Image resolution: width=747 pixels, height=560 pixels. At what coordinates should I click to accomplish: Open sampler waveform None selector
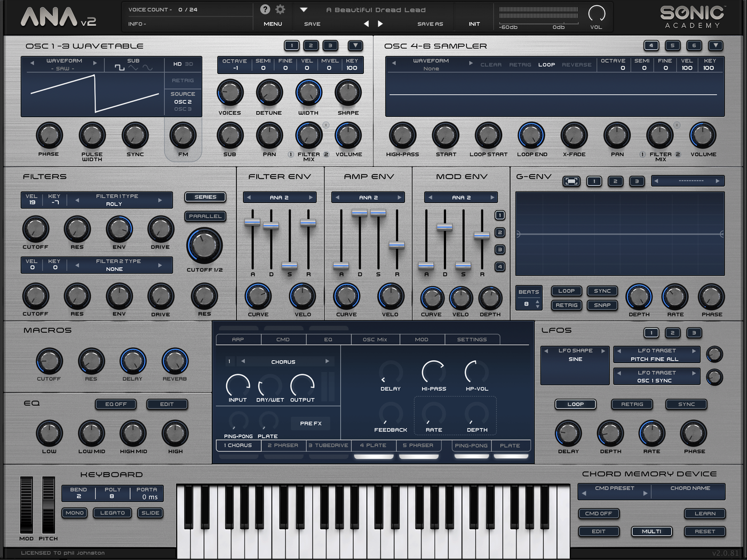point(432,65)
